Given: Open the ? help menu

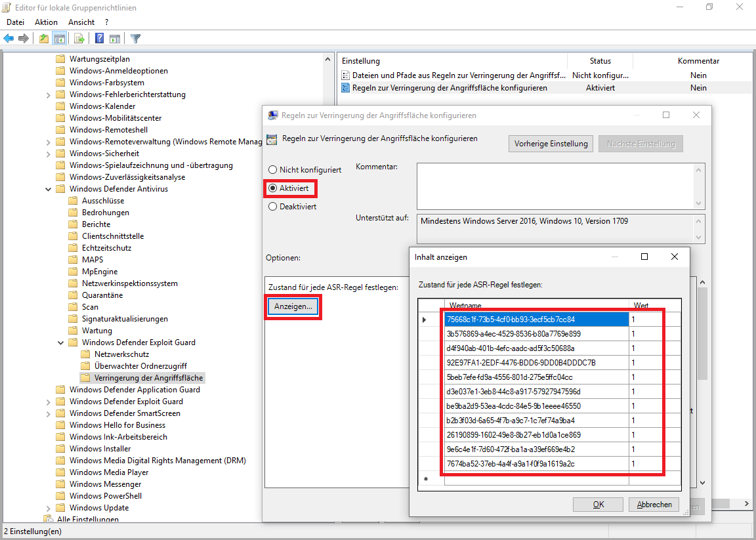Looking at the screenshot, I should pos(106,22).
